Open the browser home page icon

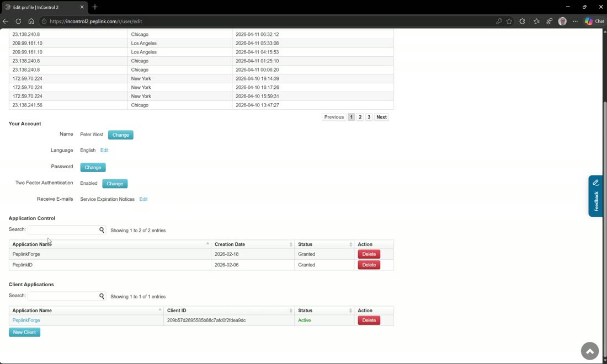click(31, 22)
